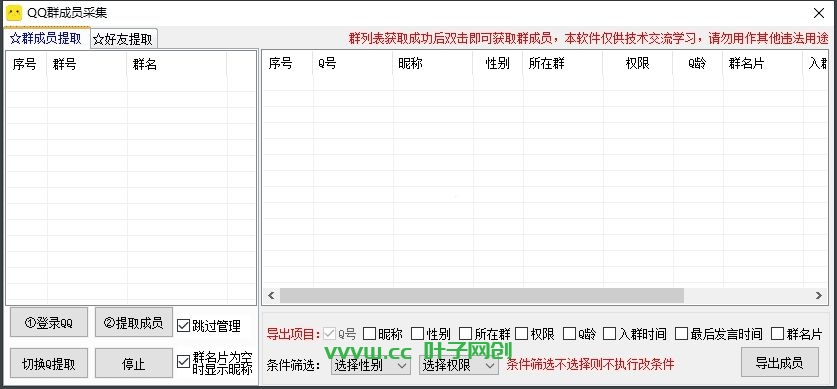Screen dimensions: 837x389
Task: Click the ②提取成员 button
Action: pyautogui.click(x=133, y=322)
